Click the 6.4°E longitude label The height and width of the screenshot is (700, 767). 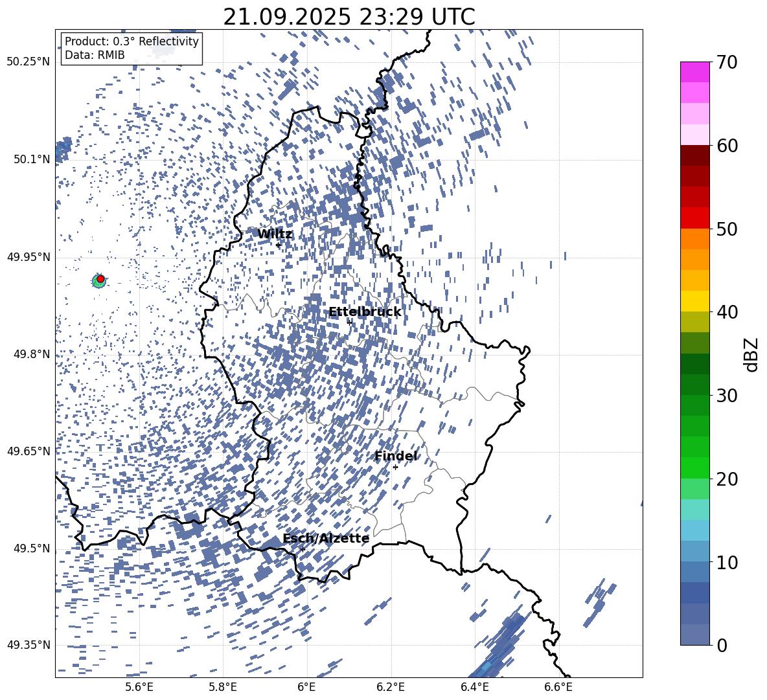[475, 687]
